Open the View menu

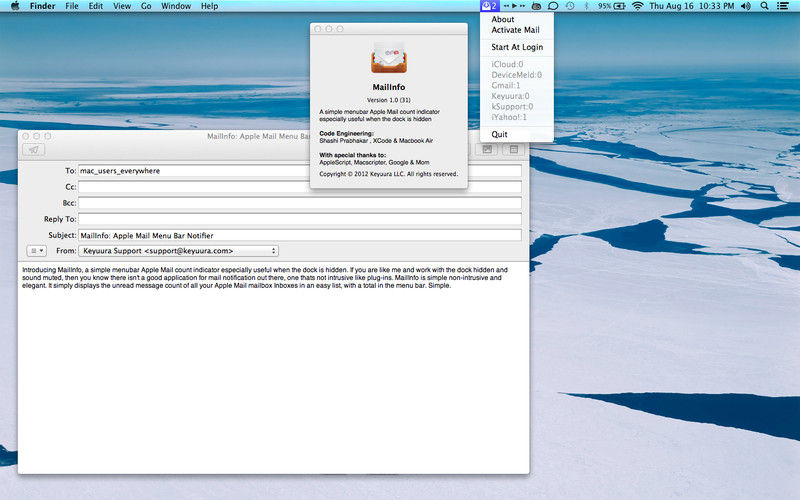point(122,6)
